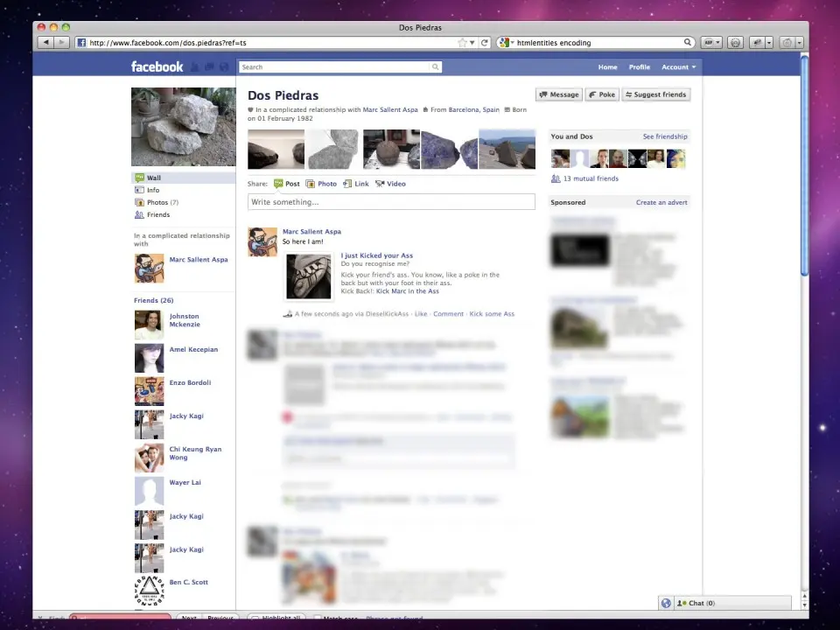840x630 pixels.
Task: Click the Facebook search magnifier button
Action: coord(436,67)
